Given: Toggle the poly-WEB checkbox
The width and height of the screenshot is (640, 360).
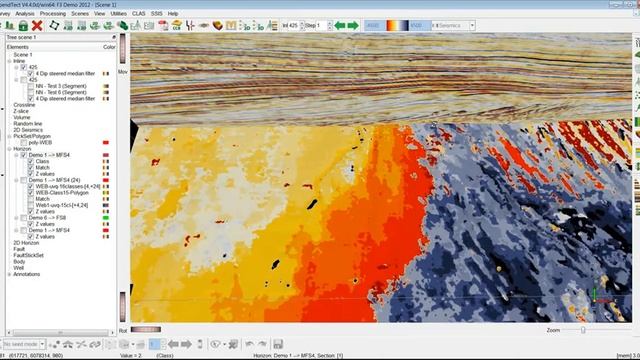Looking at the screenshot, I should (x=23, y=143).
